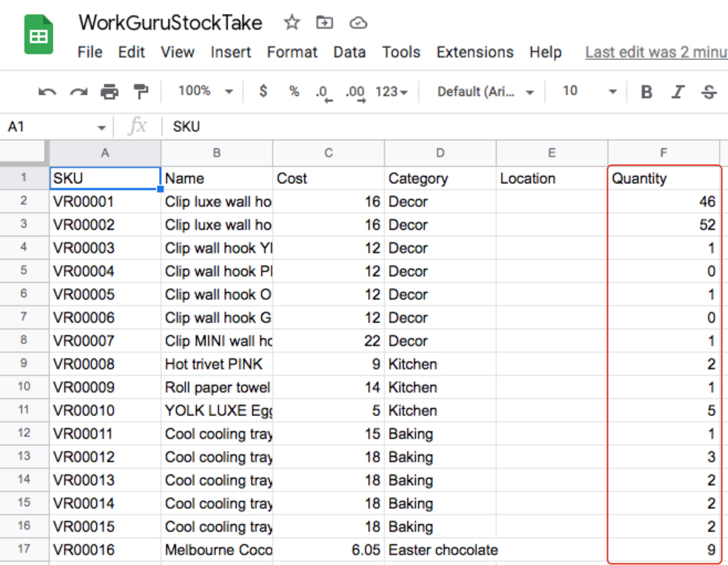
Task: Select the 'Category' header cell
Action: [x=440, y=178]
